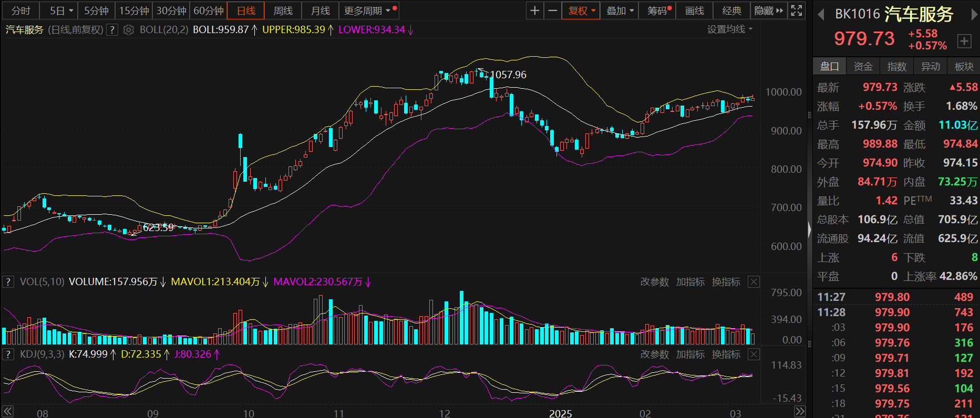Close the KDJ indicator panel
The height and width of the screenshot is (418, 980).
[x=754, y=354]
